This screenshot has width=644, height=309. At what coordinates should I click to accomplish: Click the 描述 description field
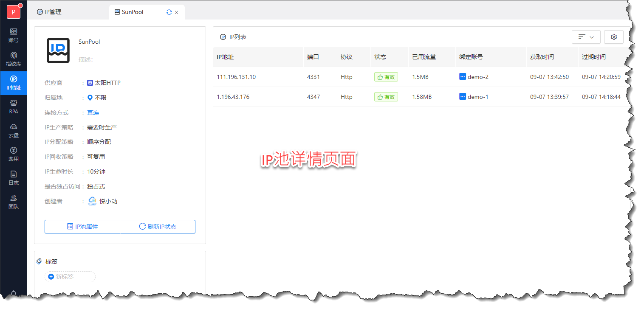(90, 59)
